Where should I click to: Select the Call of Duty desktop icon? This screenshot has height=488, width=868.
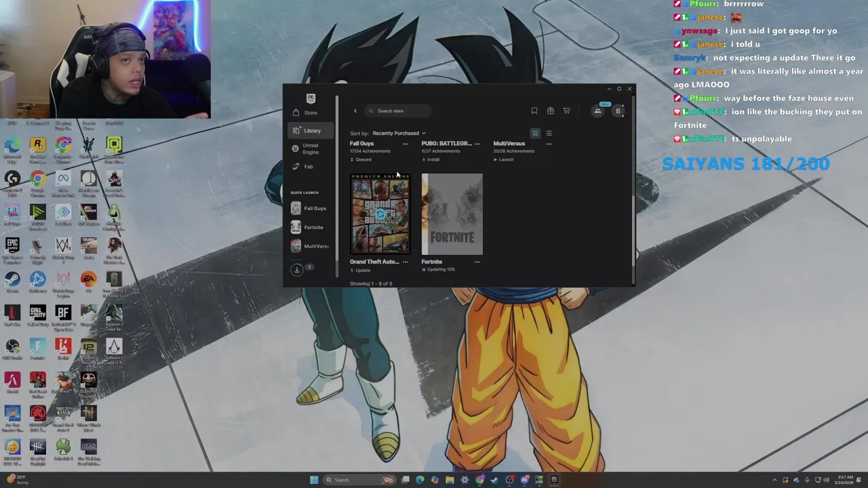pos(37,315)
